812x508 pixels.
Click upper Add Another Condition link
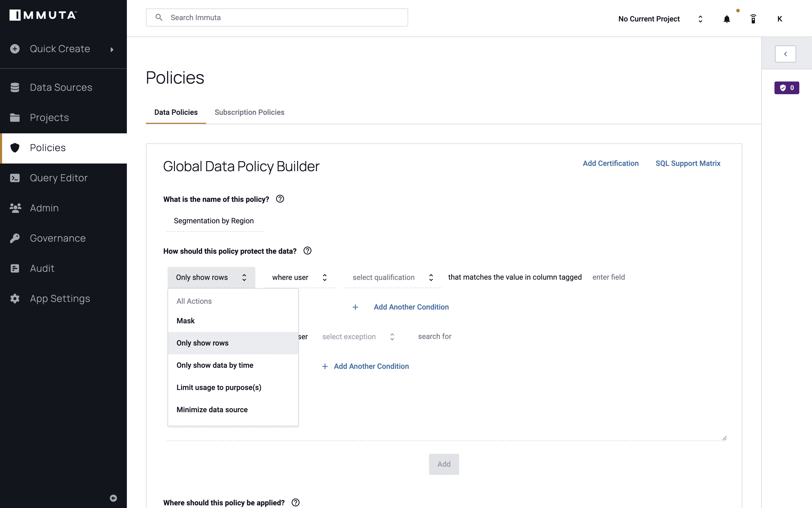[411, 307]
